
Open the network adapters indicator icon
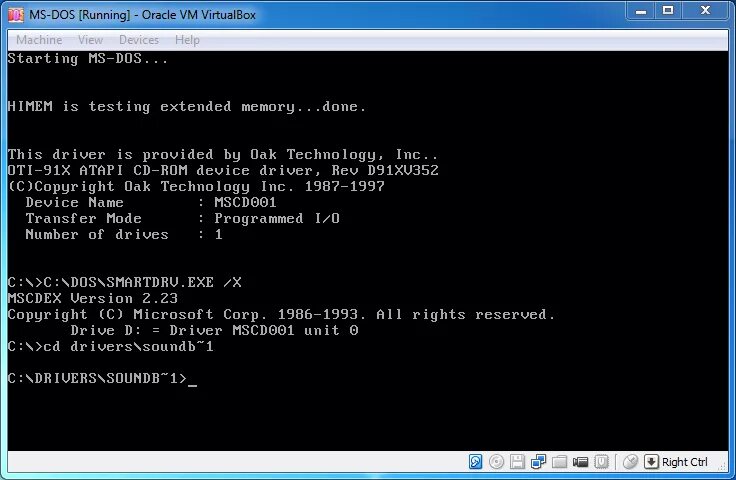pyautogui.click(x=538, y=462)
